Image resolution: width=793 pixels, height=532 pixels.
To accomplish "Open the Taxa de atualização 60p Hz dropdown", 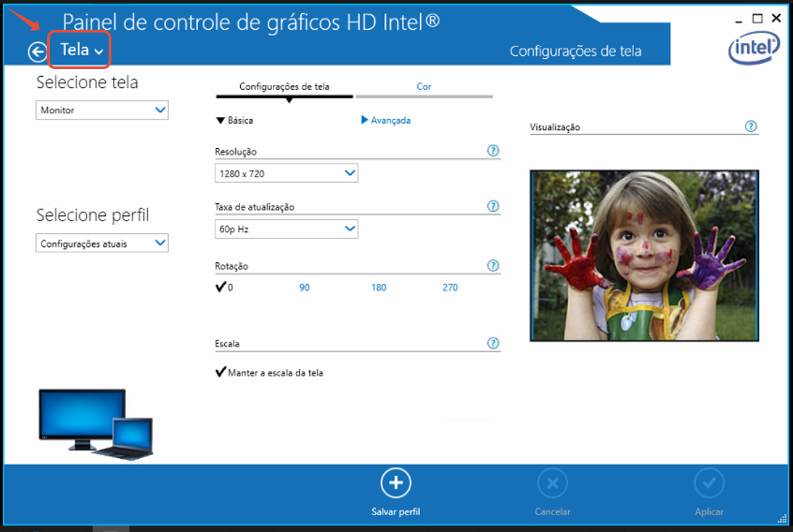I will (286, 228).
